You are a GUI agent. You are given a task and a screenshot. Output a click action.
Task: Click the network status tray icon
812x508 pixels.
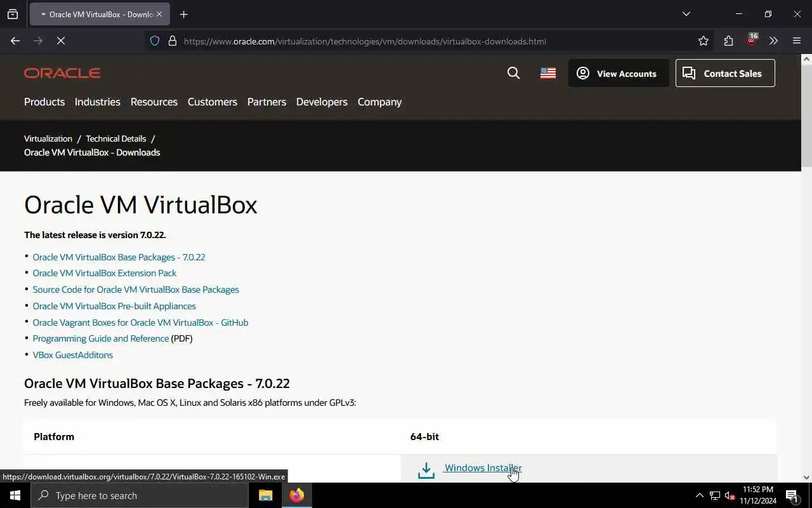click(715, 495)
